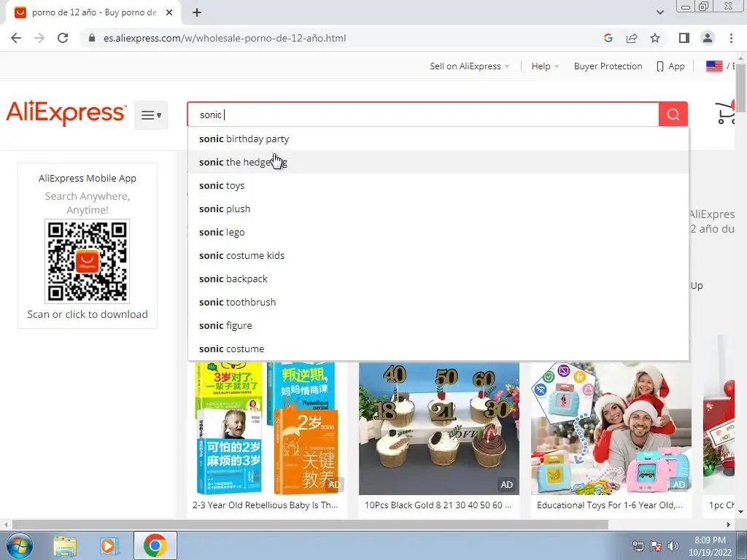747x560 pixels.
Task: Expand the Sell on AliExpress dropdown
Action: (x=470, y=66)
